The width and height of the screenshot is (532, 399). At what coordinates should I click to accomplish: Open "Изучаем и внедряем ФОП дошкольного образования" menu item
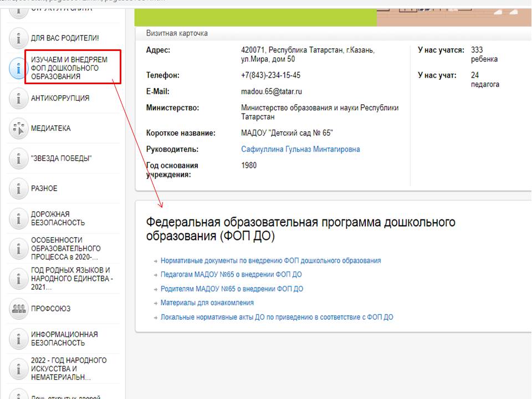tap(69, 68)
